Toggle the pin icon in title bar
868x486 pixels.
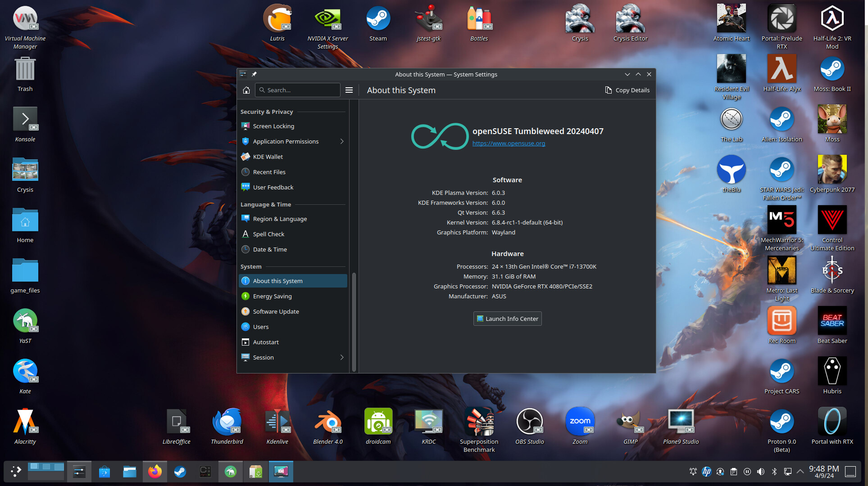[x=254, y=74]
